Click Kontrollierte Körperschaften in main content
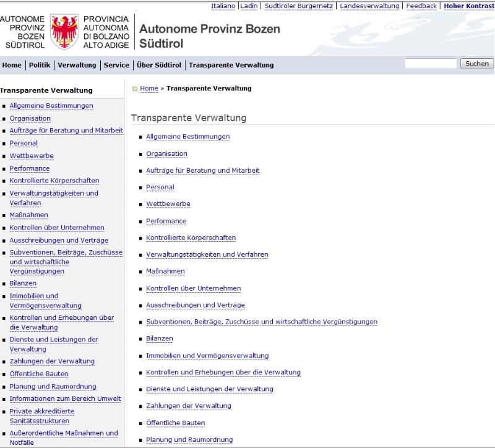Viewport: 495px width, 448px height. coord(191,238)
